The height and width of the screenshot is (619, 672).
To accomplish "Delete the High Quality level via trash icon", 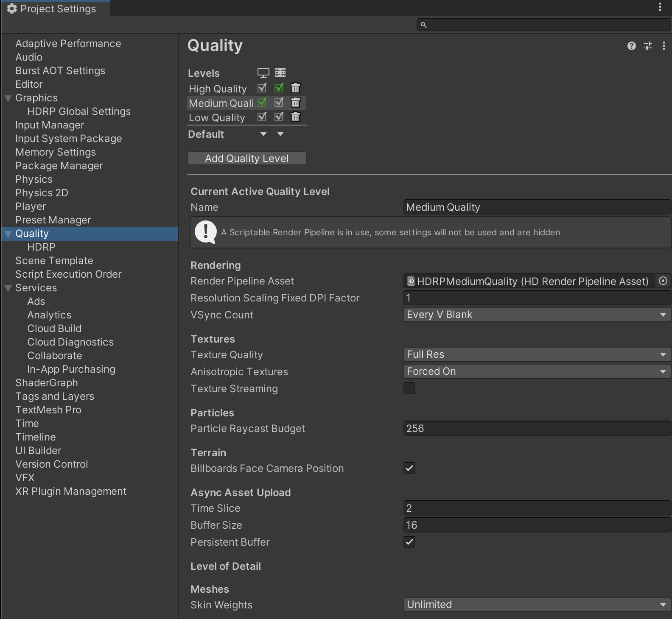I will 296,88.
